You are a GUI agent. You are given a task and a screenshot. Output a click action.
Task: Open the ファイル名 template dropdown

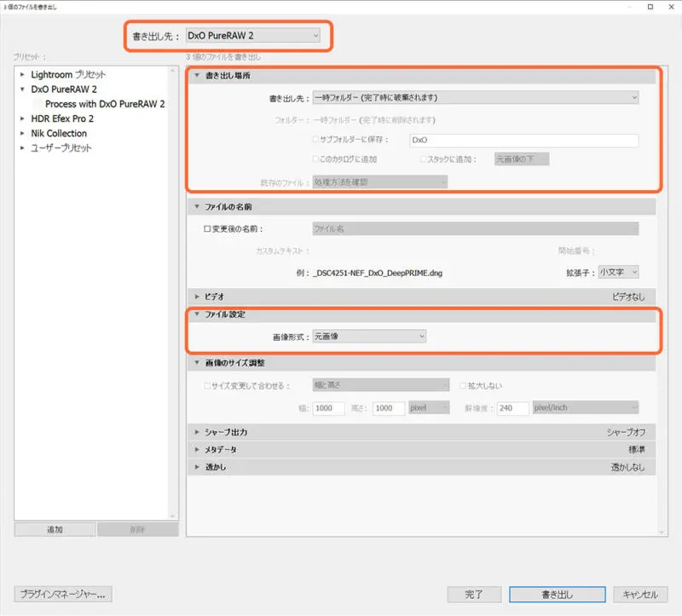476,228
